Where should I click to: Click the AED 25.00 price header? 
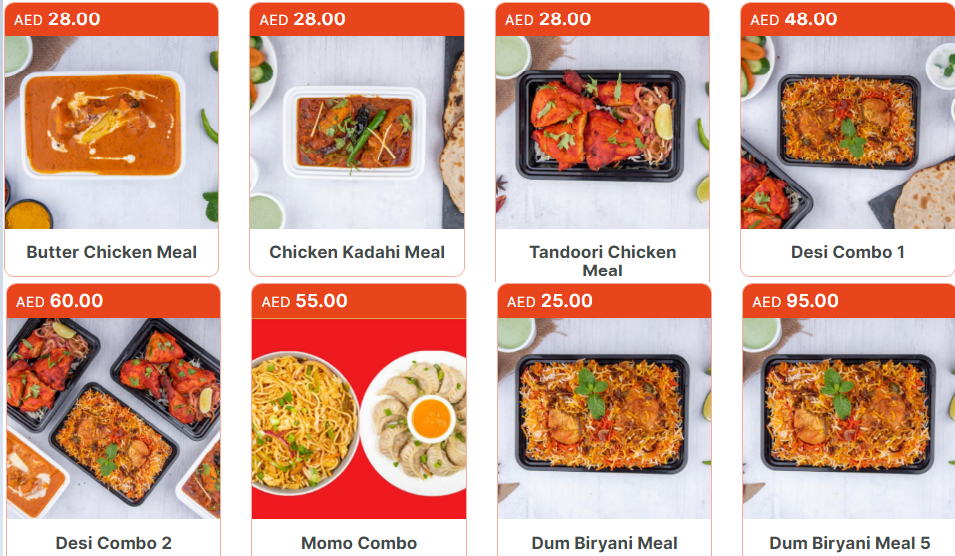604,301
